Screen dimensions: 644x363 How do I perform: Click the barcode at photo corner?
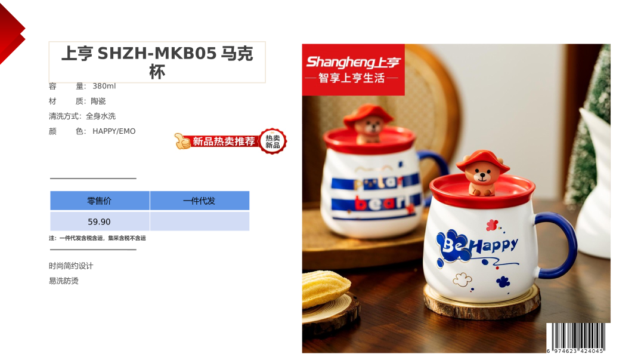click(x=576, y=338)
